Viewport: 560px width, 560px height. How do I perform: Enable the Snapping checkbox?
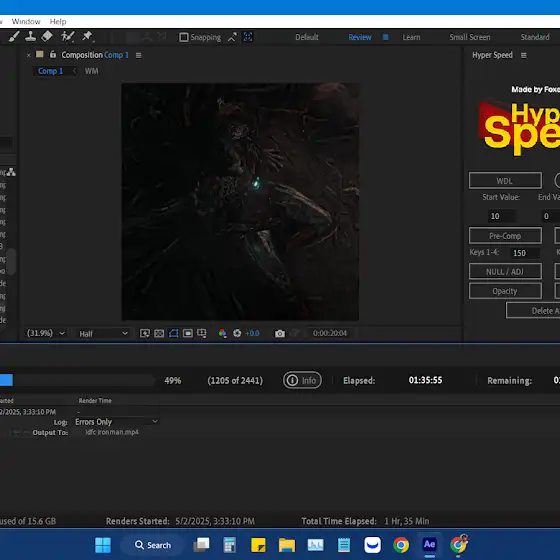pos(184,37)
